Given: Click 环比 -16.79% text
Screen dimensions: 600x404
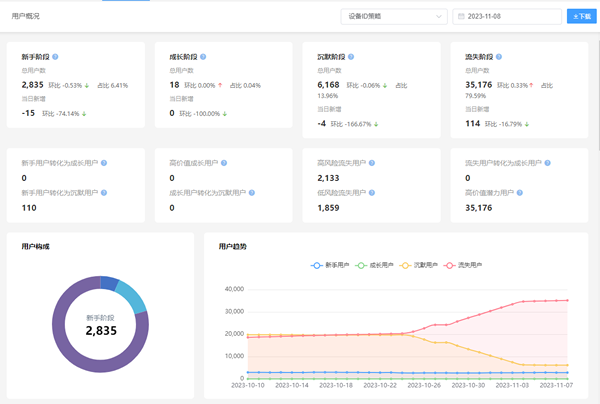Looking at the screenshot, I should (x=504, y=124).
